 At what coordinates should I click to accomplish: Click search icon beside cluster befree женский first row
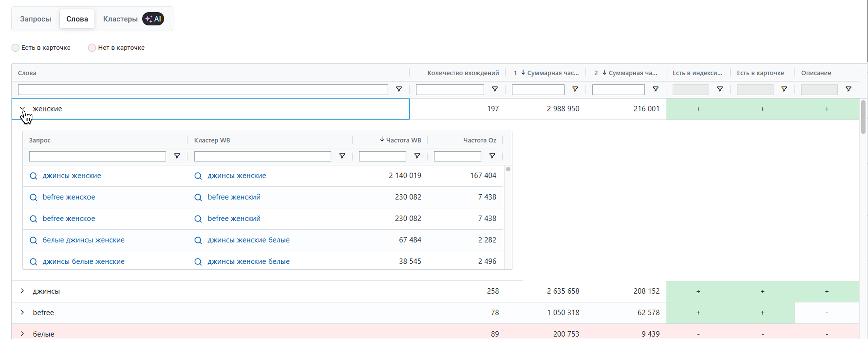[198, 197]
